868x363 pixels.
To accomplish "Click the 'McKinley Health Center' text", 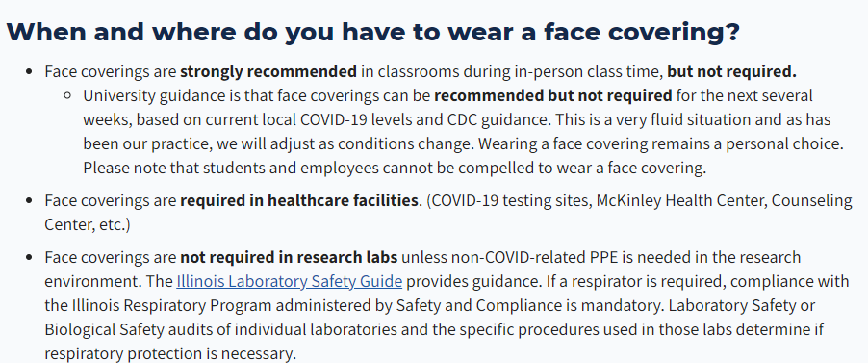I will [679, 200].
